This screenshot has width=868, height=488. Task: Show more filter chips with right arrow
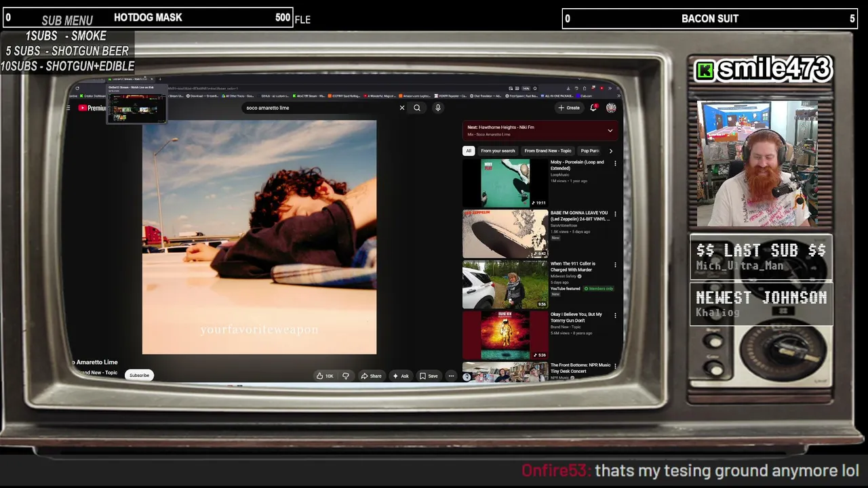coord(610,151)
